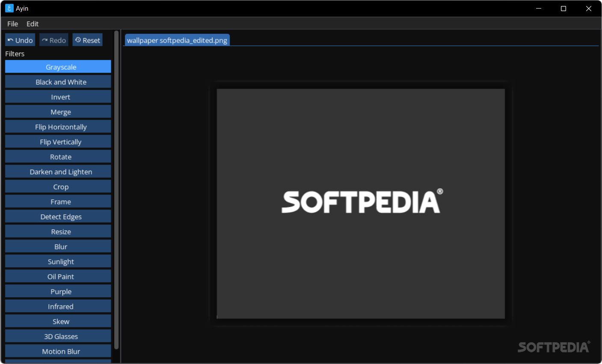This screenshot has width=602, height=364.
Task: Apply the Motion Blur filter
Action: [58, 351]
